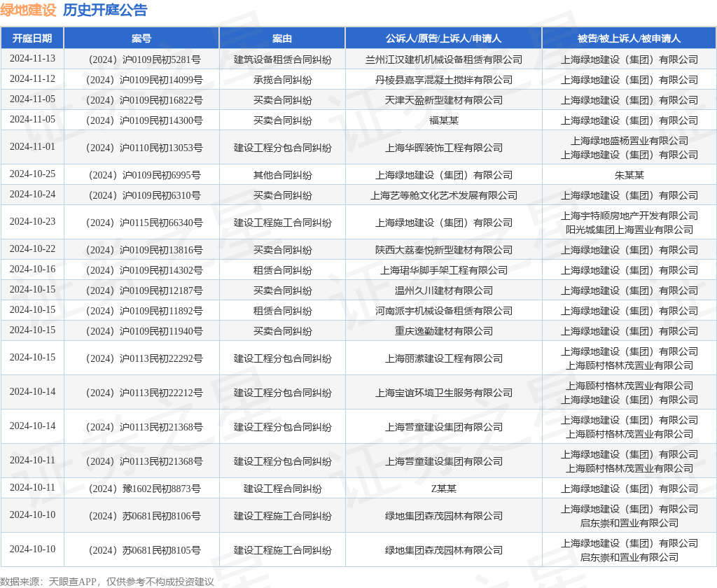Click the date 2024-10-23
717x588 pixels.
pos(32,222)
